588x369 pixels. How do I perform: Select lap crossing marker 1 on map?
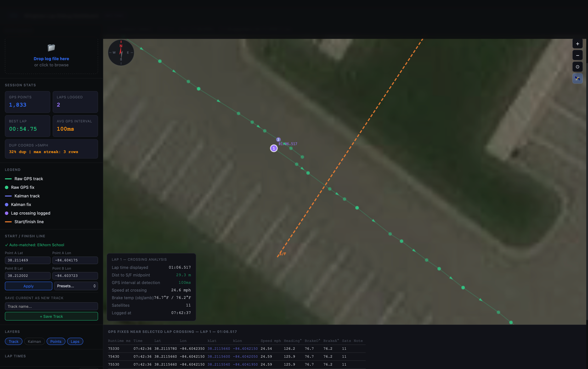(x=274, y=148)
